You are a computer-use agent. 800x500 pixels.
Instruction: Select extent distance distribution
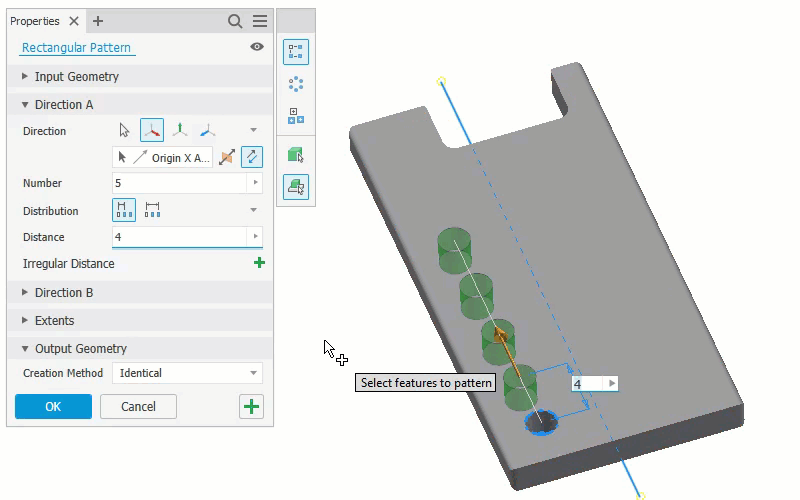tap(152, 210)
